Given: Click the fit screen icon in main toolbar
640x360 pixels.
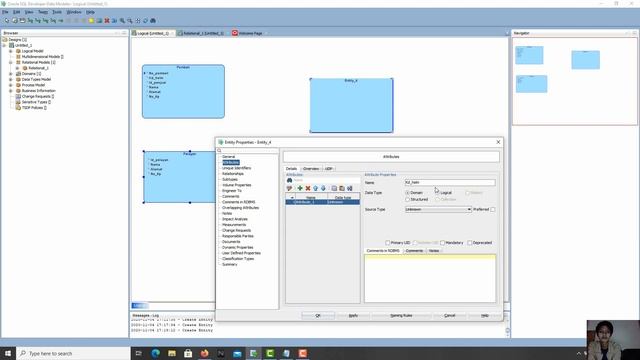Looking at the screenshot, I should [138, 20].
